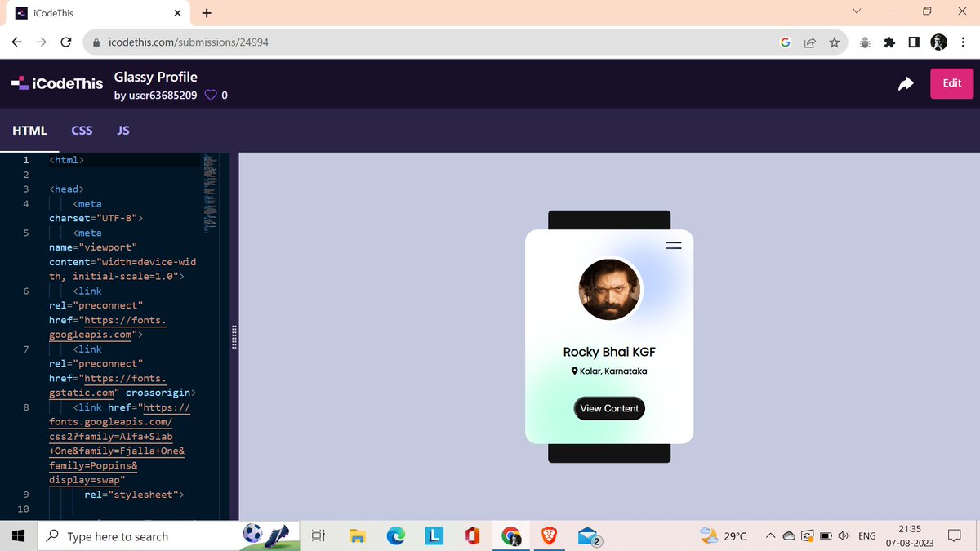Select the HTML tab
Image resolution: width=980 pixels, height=551 pixels.
[x=29, y=131]
